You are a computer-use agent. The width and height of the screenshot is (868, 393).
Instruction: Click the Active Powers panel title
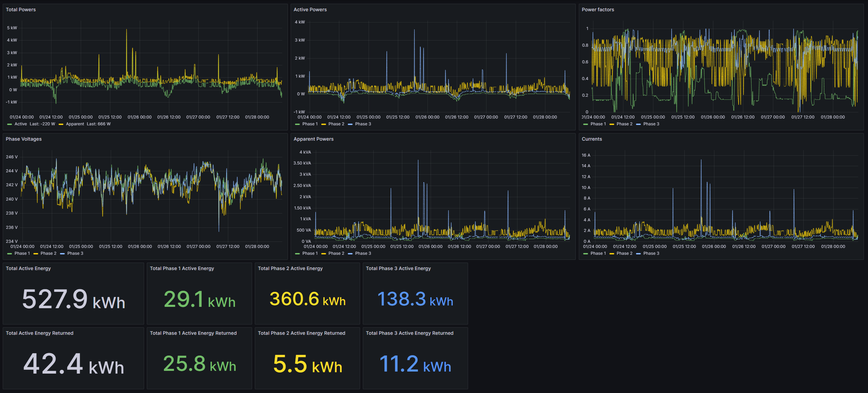tap(310, 10)
